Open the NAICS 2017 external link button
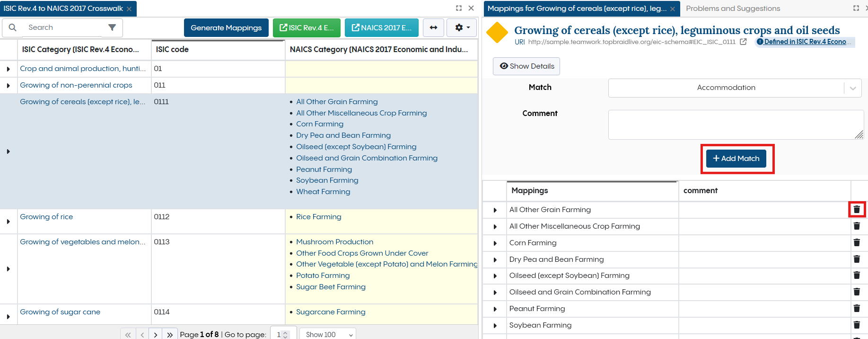 382,28
